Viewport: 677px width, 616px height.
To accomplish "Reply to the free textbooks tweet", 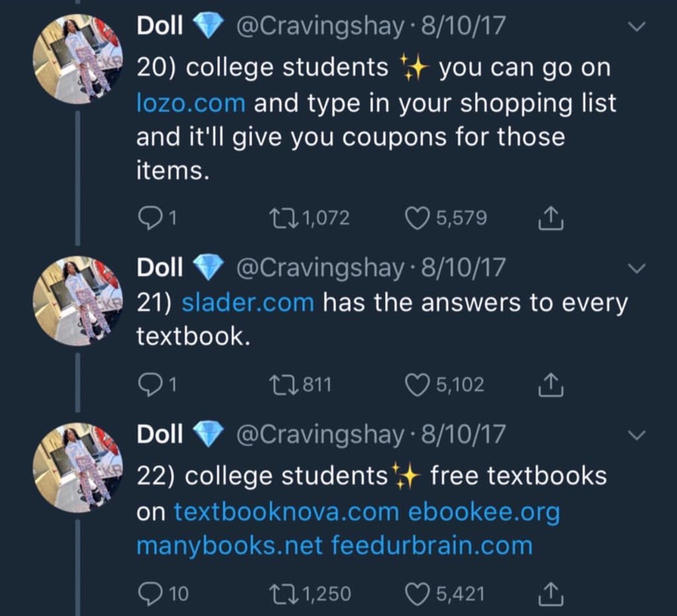I will pos(148,594).
